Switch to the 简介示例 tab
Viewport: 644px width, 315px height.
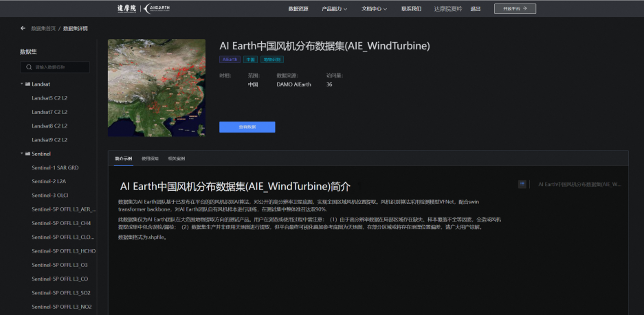click(x=124, y=159)
